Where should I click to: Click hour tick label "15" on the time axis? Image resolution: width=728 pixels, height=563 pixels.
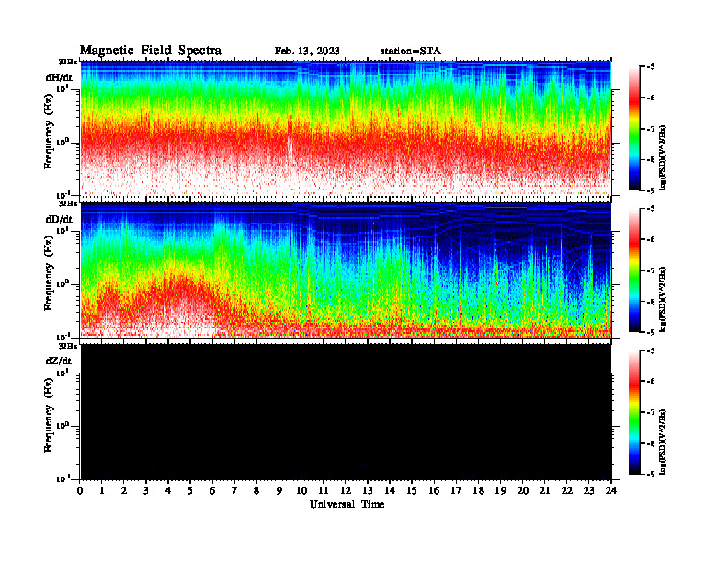click(x=412, y=490)
